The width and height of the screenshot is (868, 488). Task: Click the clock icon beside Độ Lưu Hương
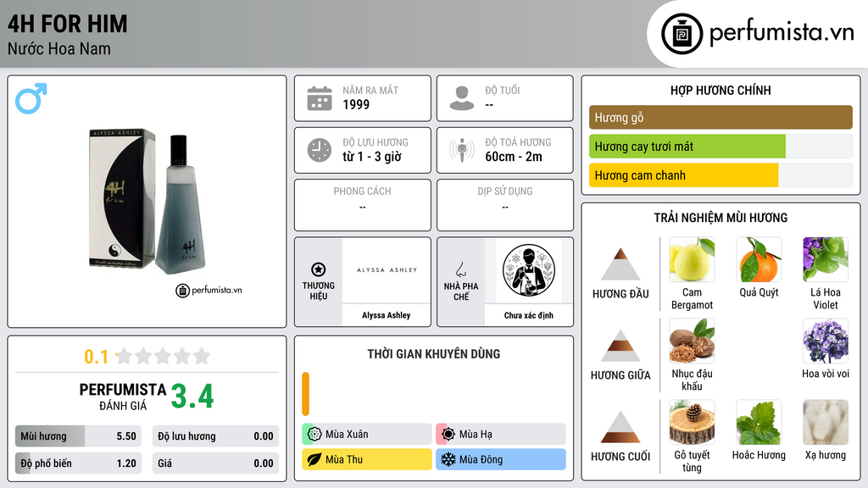(320, 150)
